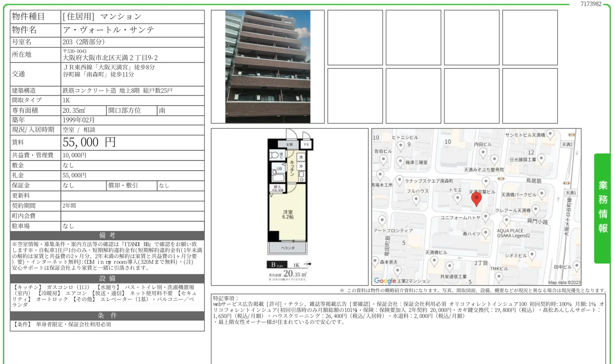Click the green 業務情報 side tab
Viewport: 615px width, 364px height.
602,208
